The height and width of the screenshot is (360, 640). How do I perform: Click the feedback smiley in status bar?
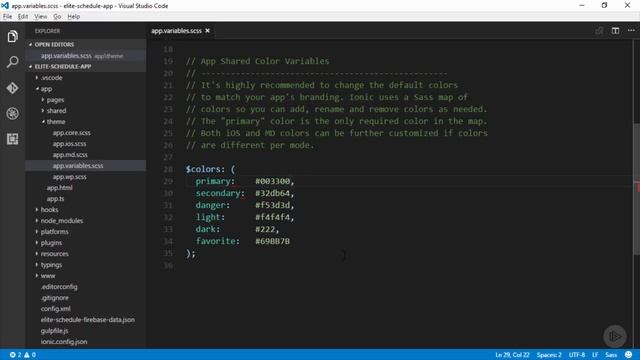point(629,355)
